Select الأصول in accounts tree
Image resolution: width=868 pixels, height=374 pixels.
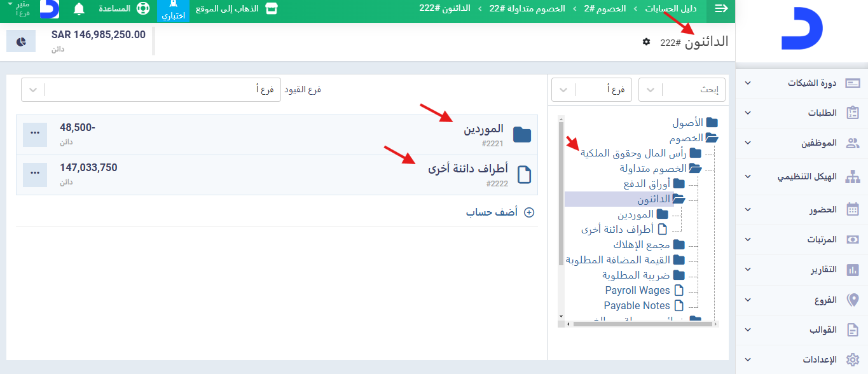click(688, 122)
